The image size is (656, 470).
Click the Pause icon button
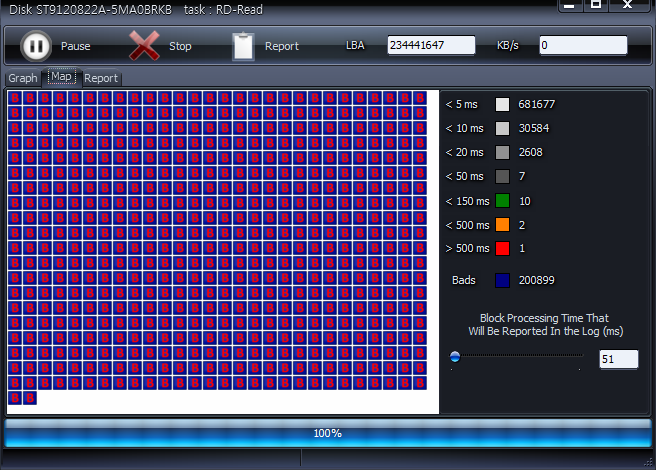[x=36, y=46]
